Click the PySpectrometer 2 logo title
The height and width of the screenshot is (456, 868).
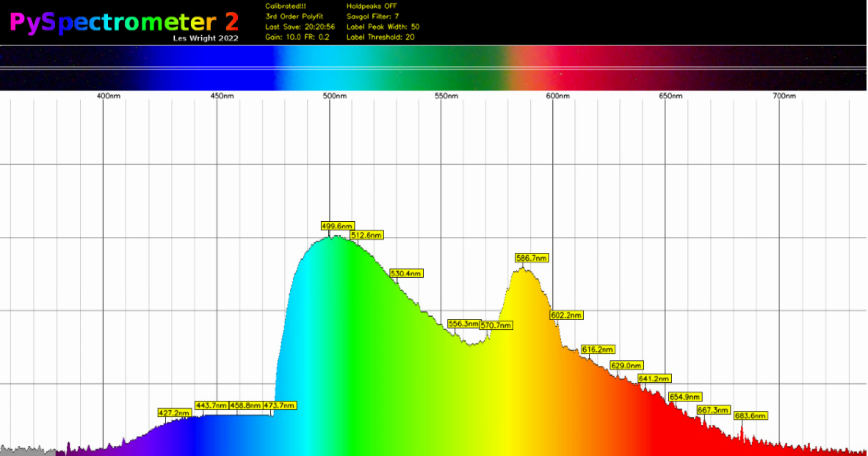click(x=124, y=22)
